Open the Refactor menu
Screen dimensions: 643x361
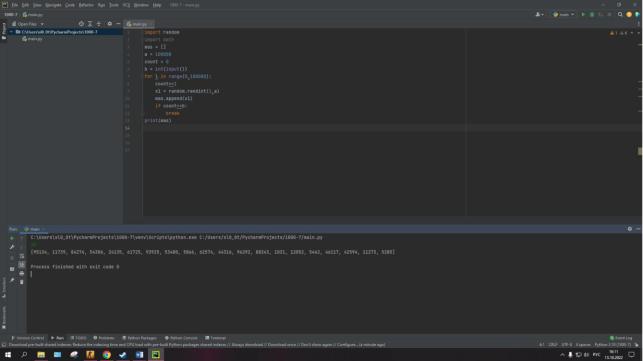[86, 5]
